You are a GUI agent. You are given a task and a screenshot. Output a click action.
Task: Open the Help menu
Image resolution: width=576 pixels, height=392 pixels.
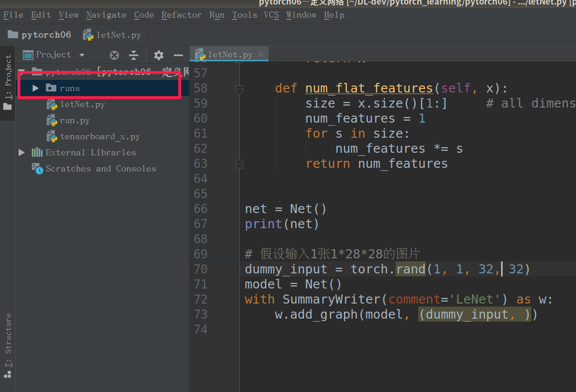334,15
